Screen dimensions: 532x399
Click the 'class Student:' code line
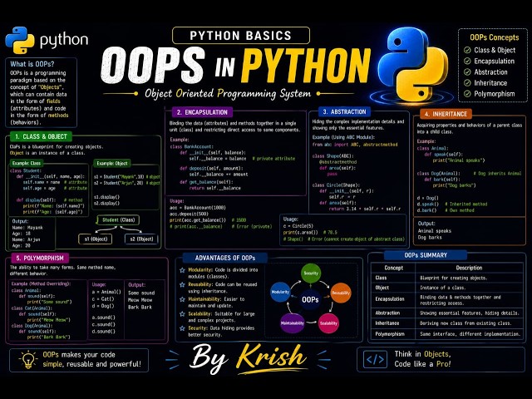(x=26, y=170)
